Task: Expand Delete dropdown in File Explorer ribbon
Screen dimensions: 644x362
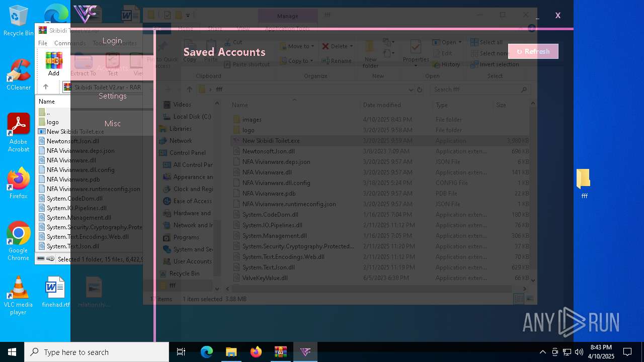Action: pos(350,46)
